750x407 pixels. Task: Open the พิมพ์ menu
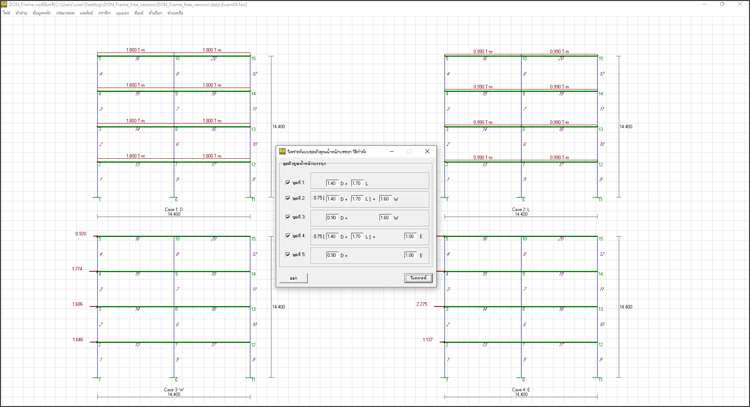point(139,13)
